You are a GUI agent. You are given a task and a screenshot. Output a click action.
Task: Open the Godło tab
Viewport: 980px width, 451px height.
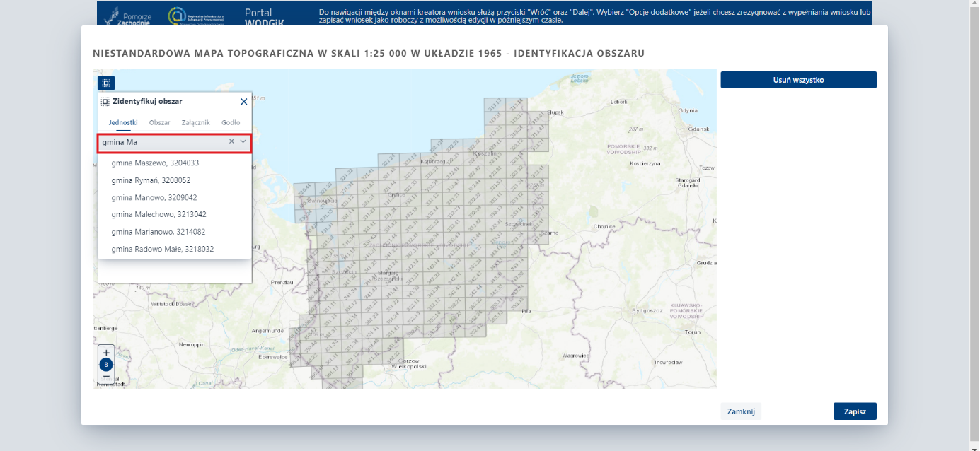[231, 122]
